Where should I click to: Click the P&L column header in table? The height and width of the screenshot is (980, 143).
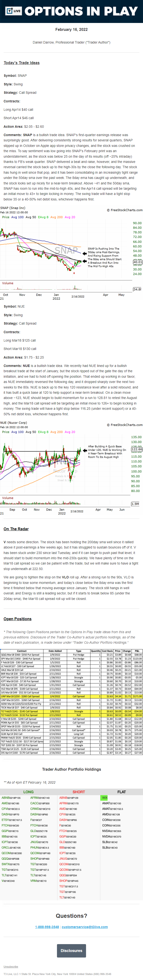point(137,651)
